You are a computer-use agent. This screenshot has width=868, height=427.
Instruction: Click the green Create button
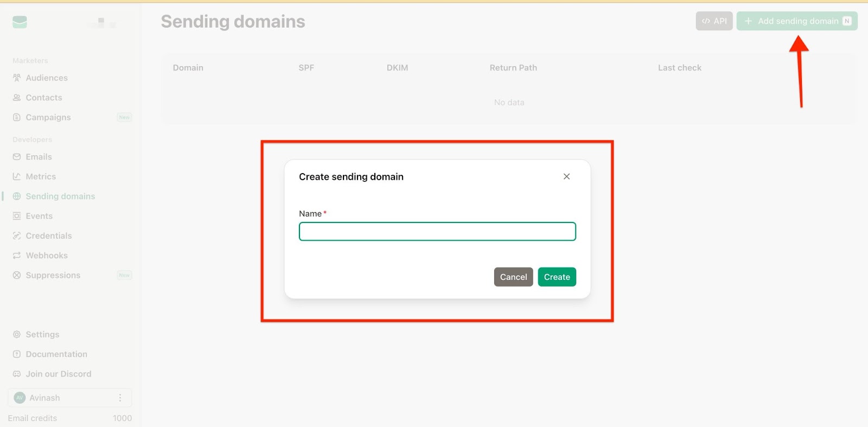coord(557,277)
